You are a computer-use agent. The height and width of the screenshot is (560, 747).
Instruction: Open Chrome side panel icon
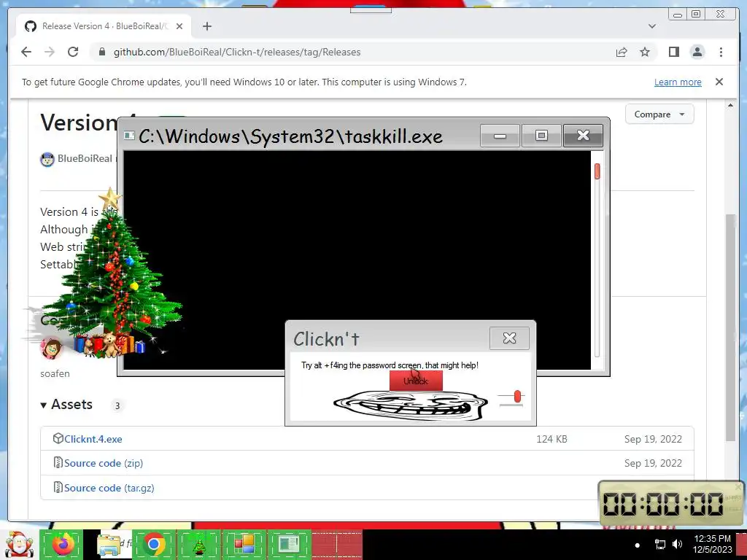click(x=673, y=52)
